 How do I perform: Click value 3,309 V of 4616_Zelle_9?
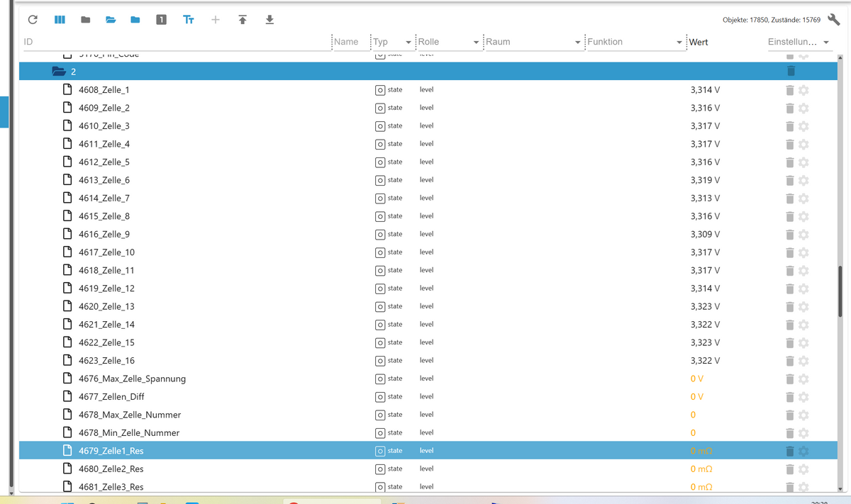pyautogui.click(x=705, y=234)
